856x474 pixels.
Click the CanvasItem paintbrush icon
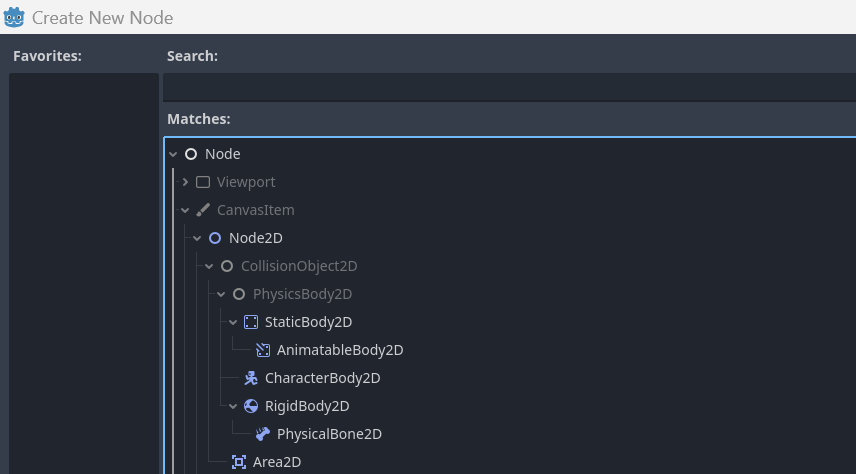203,210
